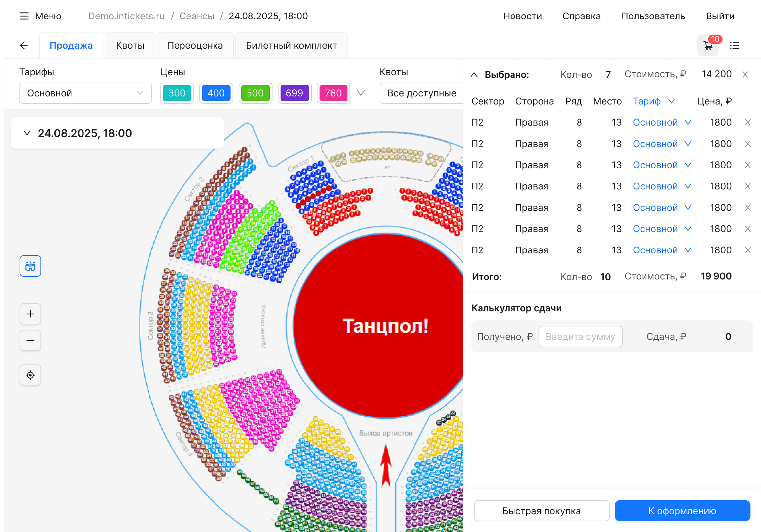Remove the first П2 seat from selection
The image size is (761, 532).
747,123
